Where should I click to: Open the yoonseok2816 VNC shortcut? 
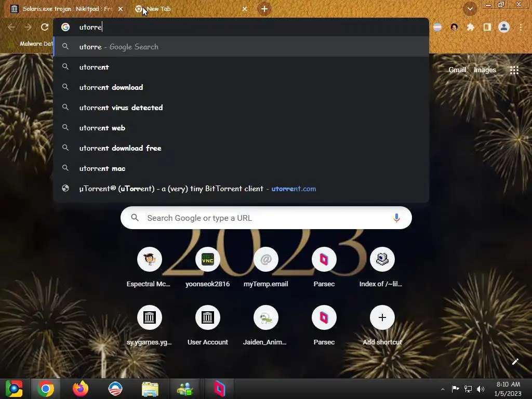pyautogui.click(x=208, y=268)
